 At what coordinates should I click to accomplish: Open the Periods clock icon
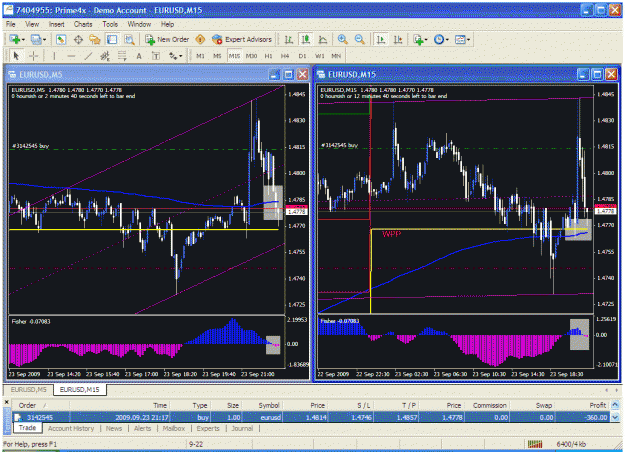(438, 39)
